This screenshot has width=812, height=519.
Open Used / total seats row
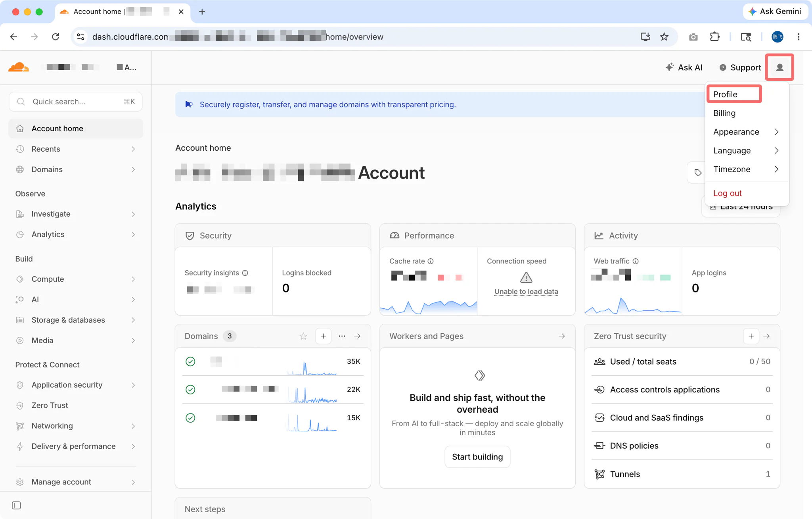(x=682, y=361)
